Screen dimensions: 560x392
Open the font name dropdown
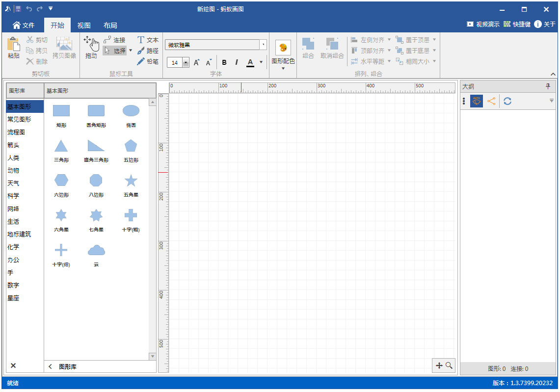click(264, 45)
